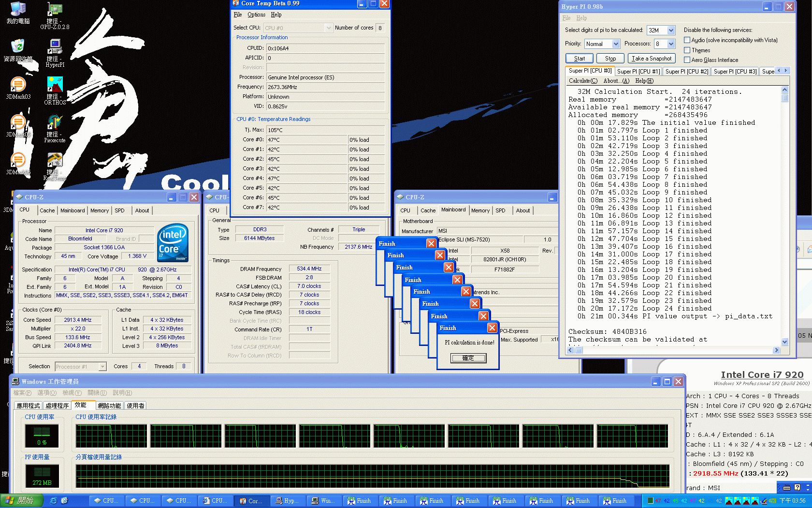The width and height of the screenshot is (812, 508).
Task: Switch to the Windows Task Manager taskbar button
Action: tap(325, 501)
